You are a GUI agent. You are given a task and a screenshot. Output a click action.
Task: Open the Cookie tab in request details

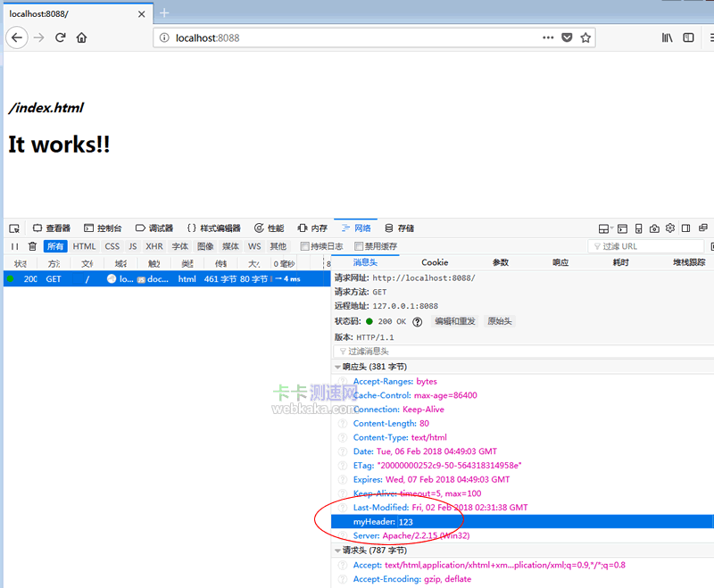coord(435,262)
